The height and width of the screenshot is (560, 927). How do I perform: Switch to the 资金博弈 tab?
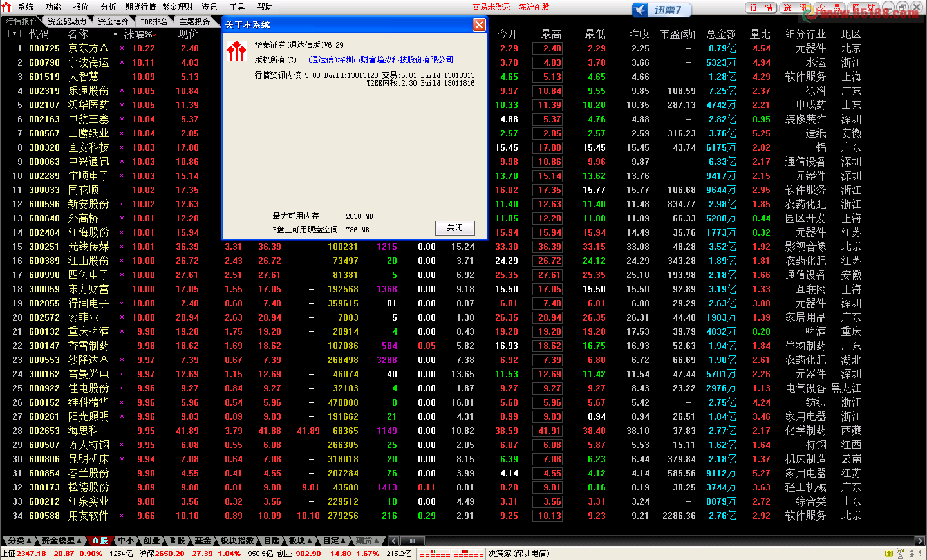point(113,21)
